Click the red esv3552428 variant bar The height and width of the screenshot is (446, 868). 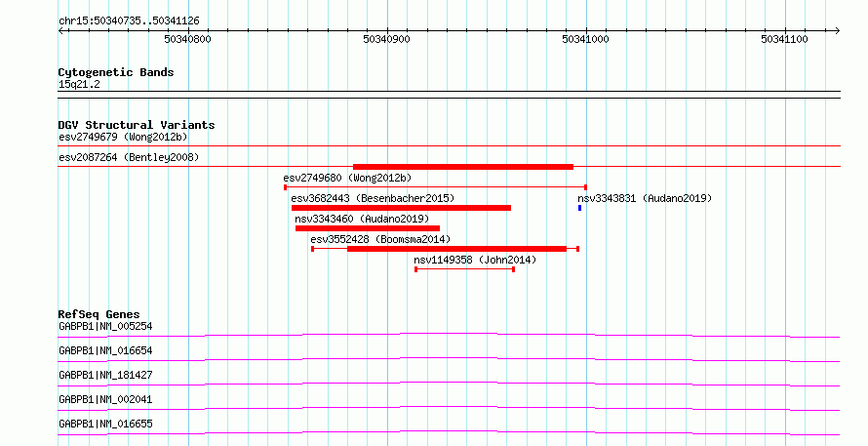tap(456, 249)
